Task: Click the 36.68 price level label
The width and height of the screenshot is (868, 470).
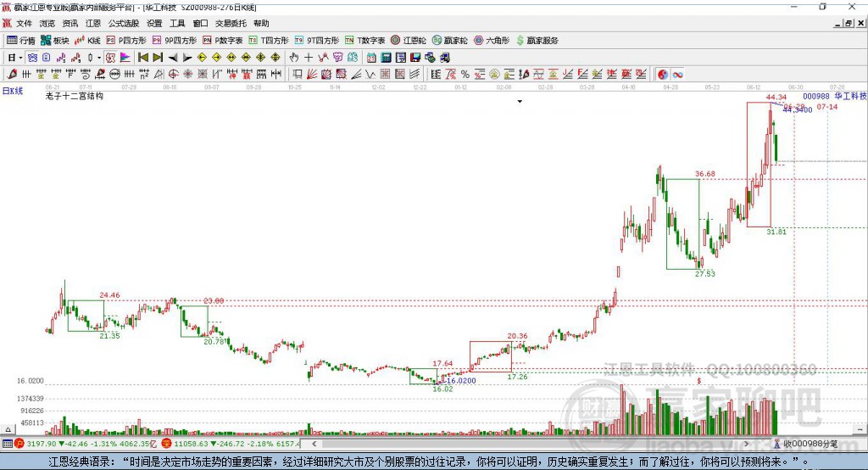Action: tap(705, 174)
